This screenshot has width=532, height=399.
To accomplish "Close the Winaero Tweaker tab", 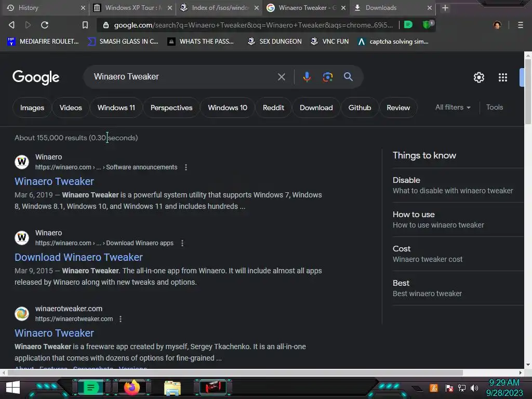I will click(x=343, y=8).
